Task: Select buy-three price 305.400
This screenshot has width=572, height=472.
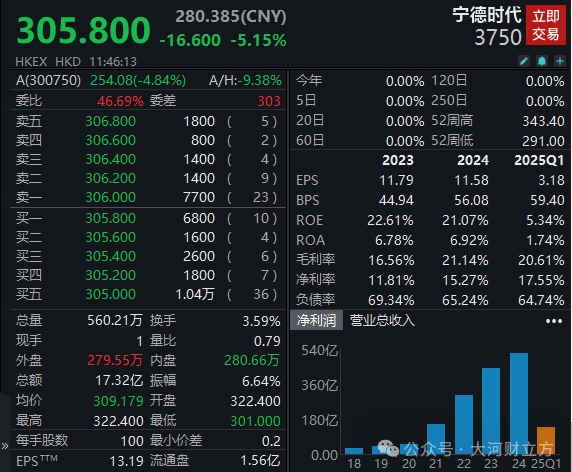Action: tap(111, 256)
